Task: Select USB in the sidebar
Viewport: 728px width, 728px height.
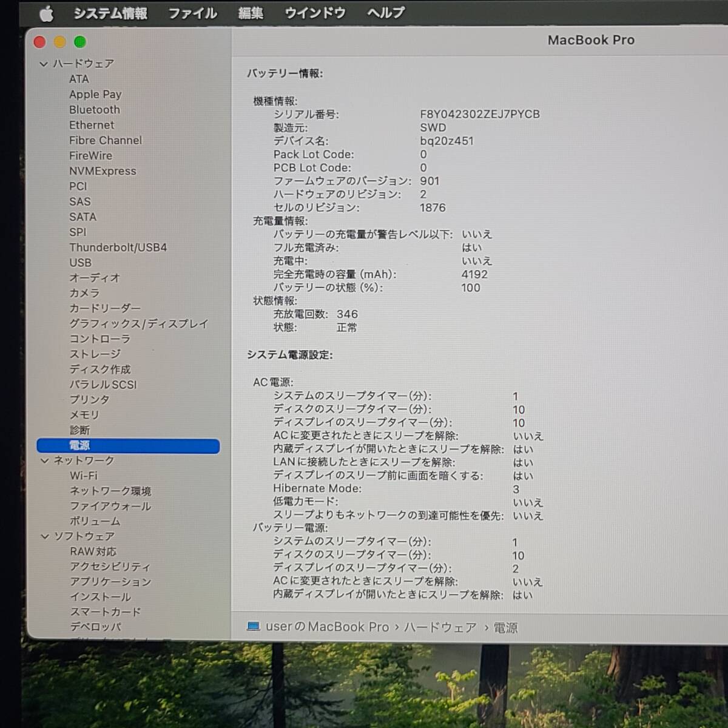Action: 81,263
